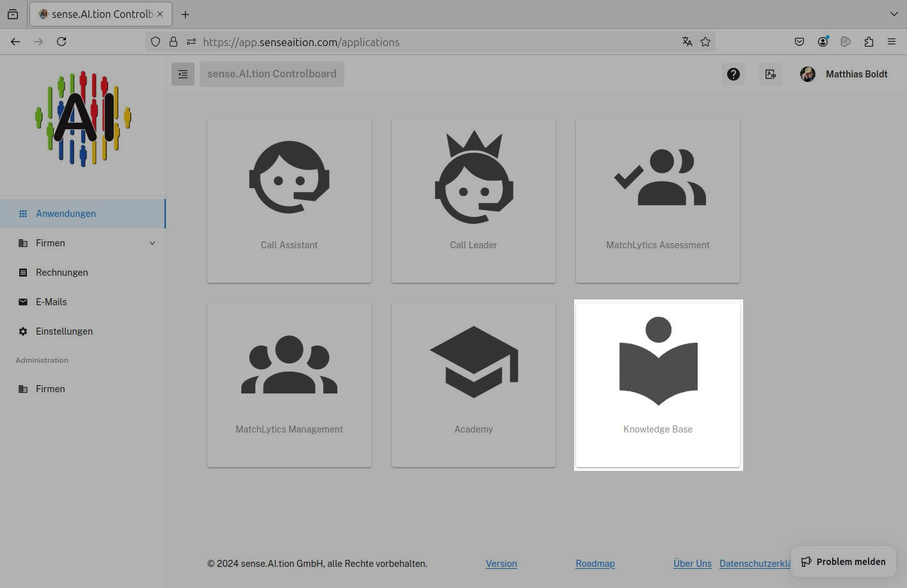
Task: Select Anwendungen in the sidebar
Action: [x=83, y=214]
